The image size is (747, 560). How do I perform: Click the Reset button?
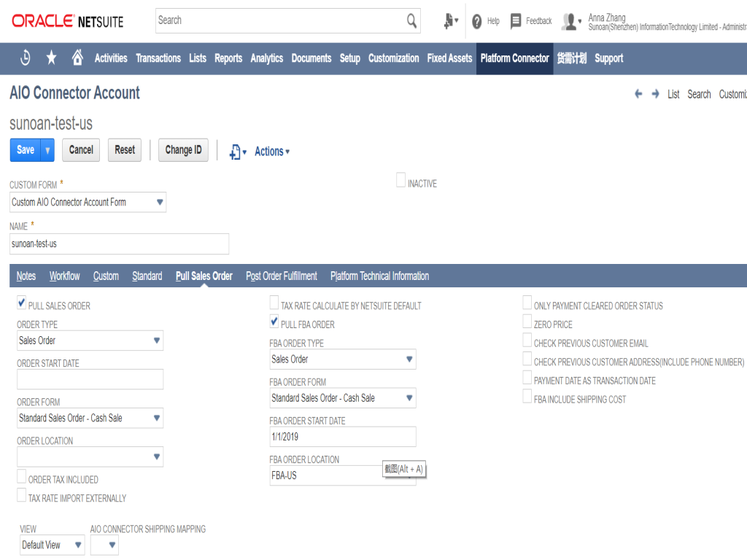pyautogui.click(x=125, y=150)
